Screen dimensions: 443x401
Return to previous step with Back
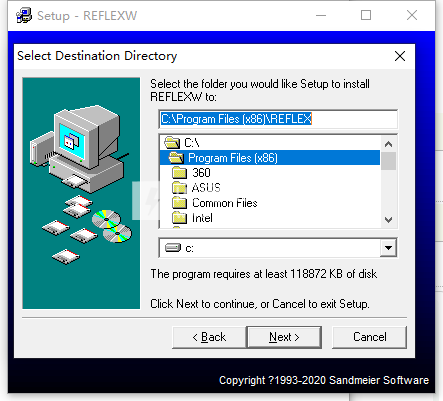click(x=209, y=337)
